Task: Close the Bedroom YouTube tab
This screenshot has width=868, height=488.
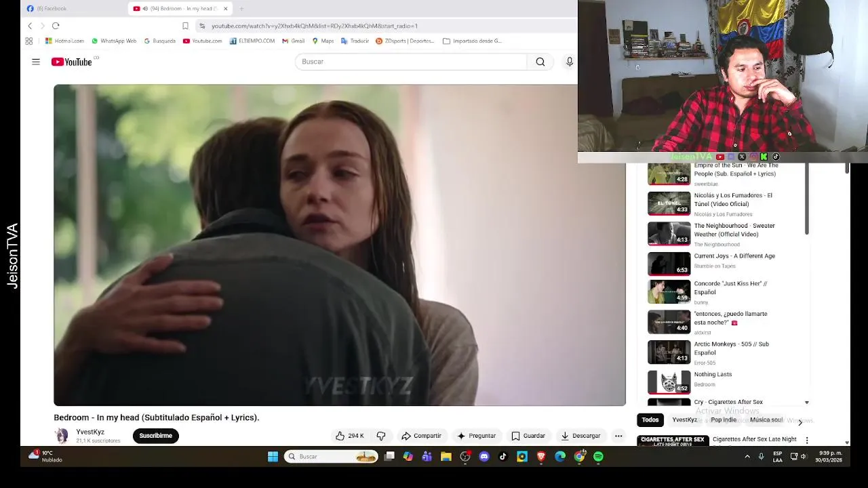Action: [226, 9]
